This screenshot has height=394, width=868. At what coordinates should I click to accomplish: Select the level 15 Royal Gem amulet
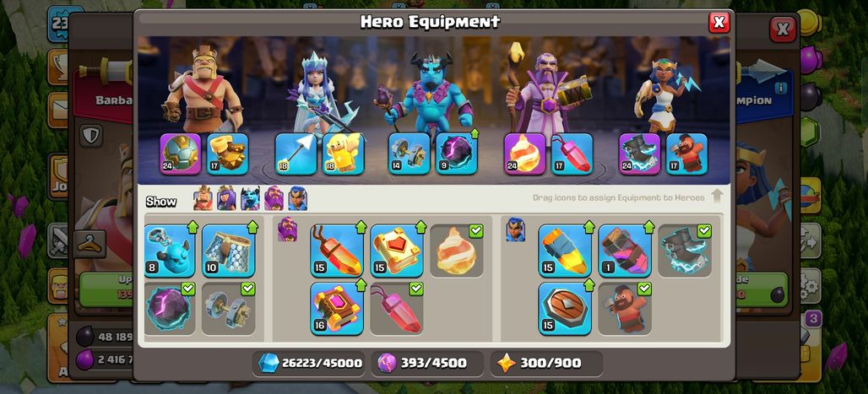[x=337, y=250]
